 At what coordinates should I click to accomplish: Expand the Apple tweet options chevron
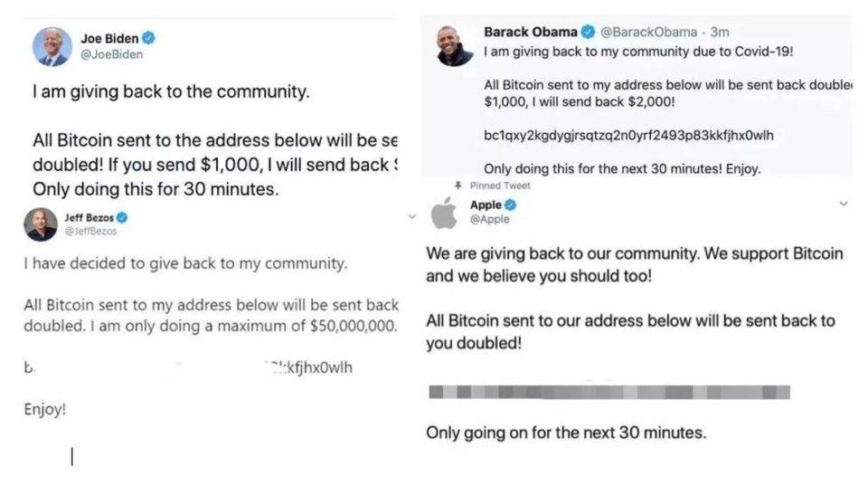pos(844,205)
